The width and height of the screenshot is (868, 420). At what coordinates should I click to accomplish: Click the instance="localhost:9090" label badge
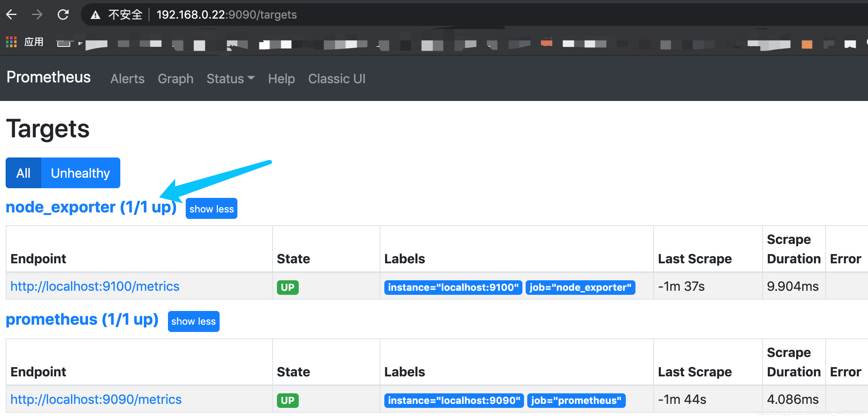pos(454,400)
